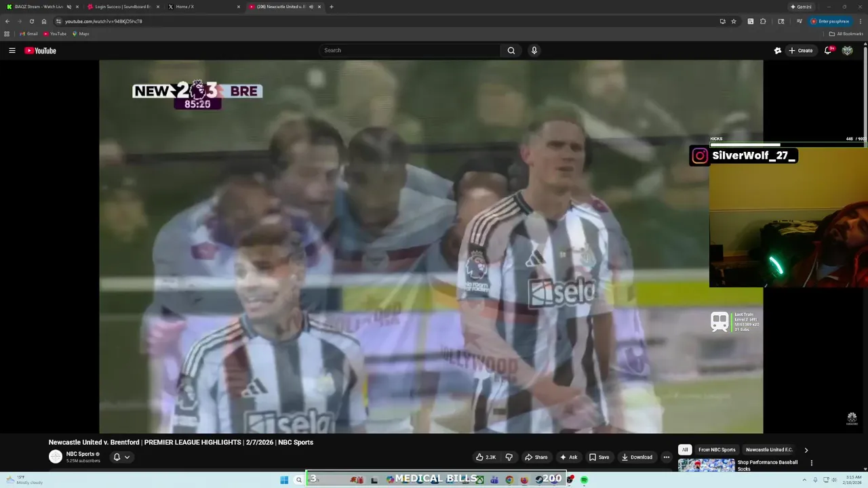
Task: Unmute the BIAOZ Stream tab audio icon
Action: click(68, 7)
